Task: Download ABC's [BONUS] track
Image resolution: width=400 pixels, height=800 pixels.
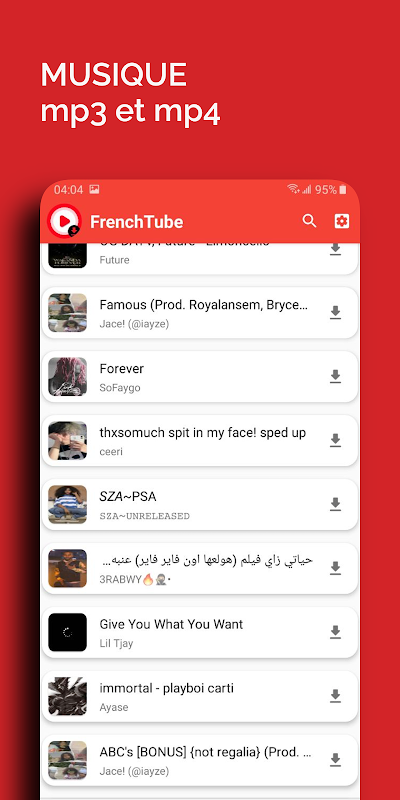Action: pos(335,759)
